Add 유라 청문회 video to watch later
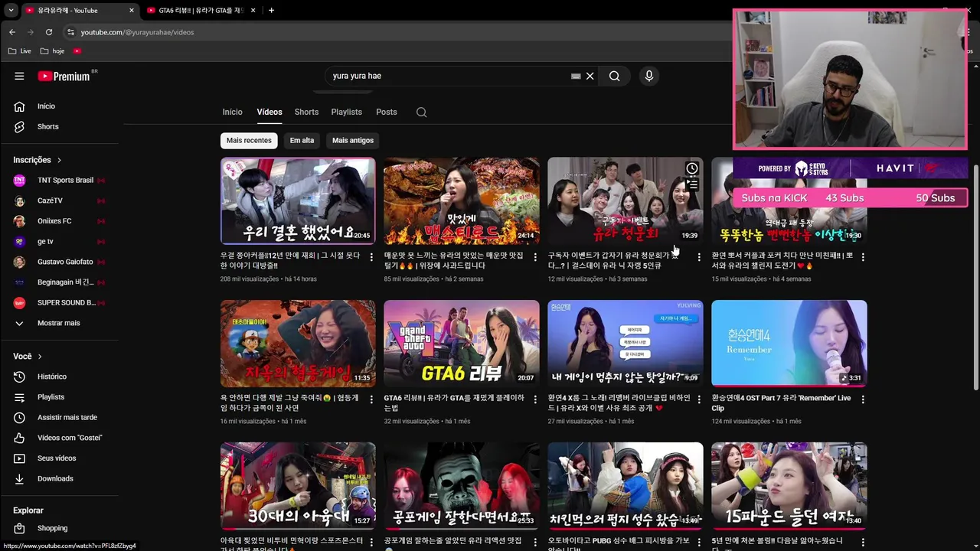Viewport: 980px width, 551px height. click(x=692, y=168)
